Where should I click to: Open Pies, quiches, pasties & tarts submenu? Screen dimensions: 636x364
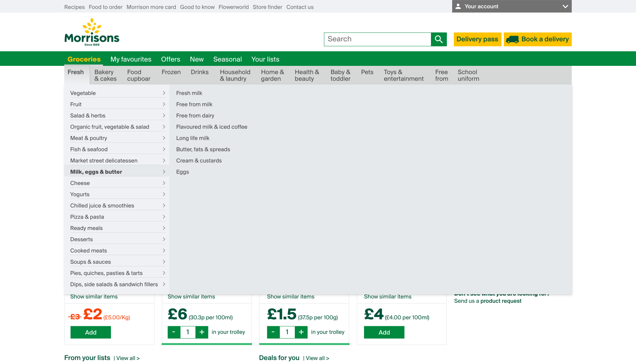[118, 273]
